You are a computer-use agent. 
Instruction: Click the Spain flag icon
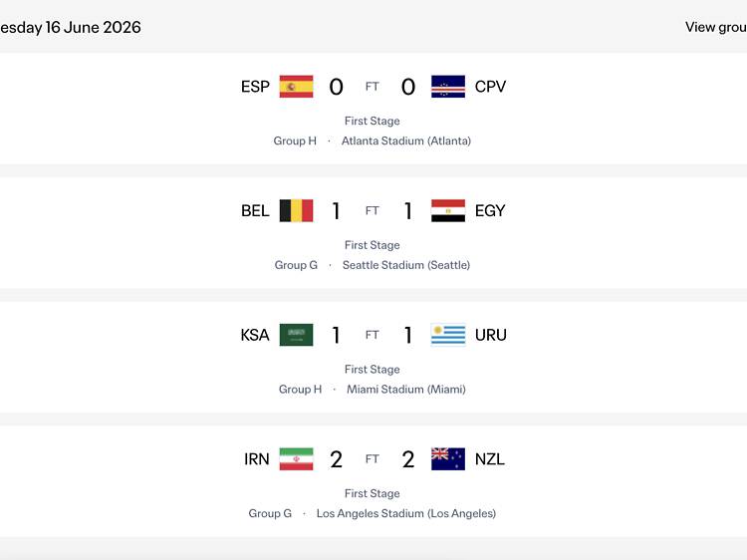point(296,87)
